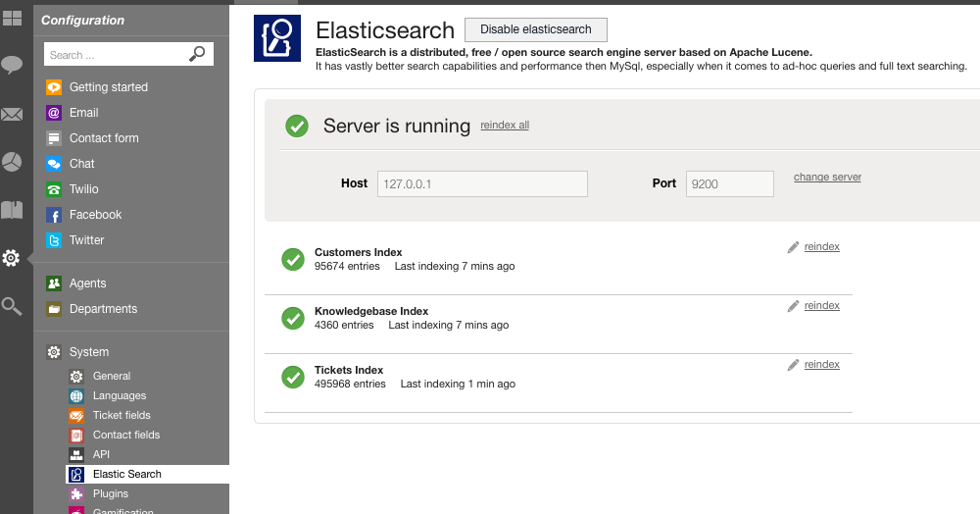Screen dimensions: 980x514
Task: Open the knowledgebase book icon in left rail
Action: pyautogui.click(x=12, y=210)
